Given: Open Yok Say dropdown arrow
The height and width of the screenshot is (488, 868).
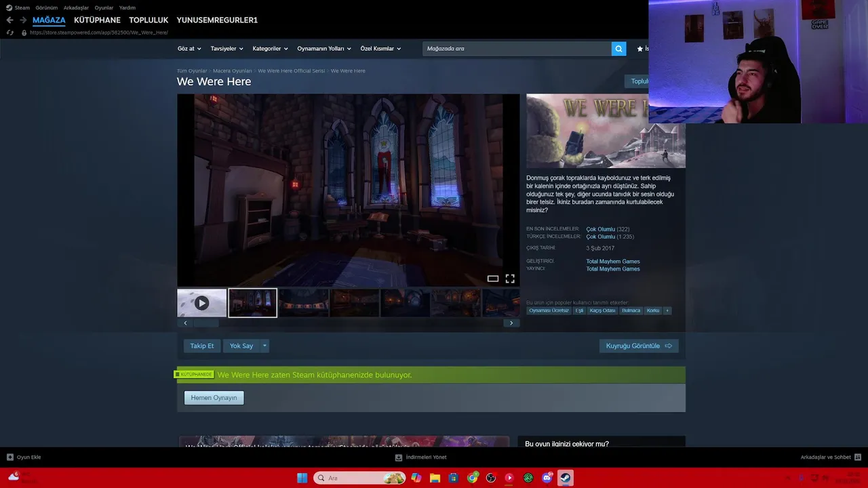Looking at the screenshot, I should (264, 346).
